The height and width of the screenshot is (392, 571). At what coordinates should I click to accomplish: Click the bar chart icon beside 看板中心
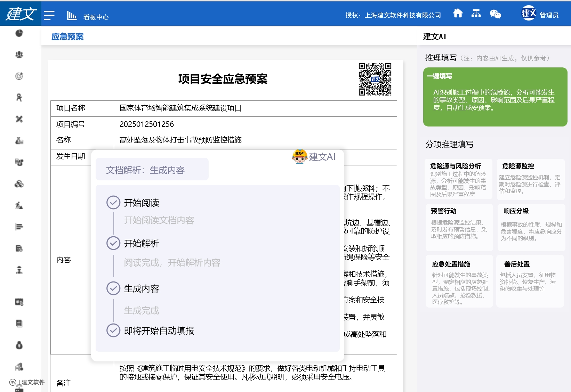71,15
